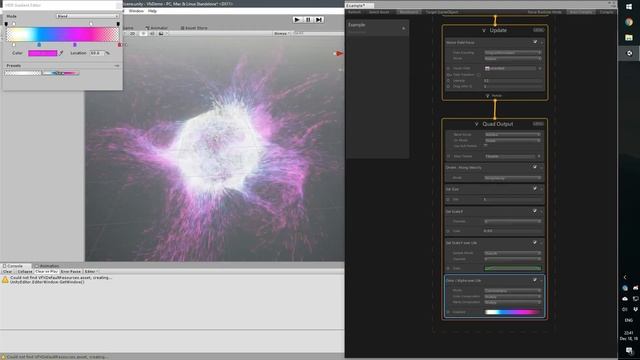Click the Intensity value field

(513, 81)
